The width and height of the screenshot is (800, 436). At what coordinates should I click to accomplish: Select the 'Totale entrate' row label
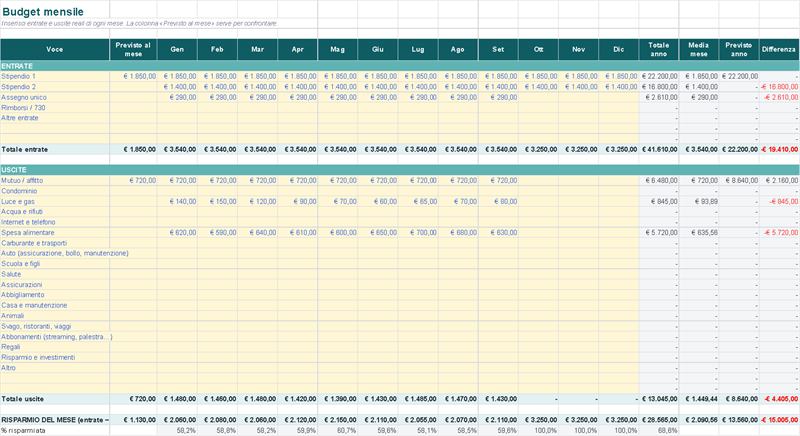(24, 149)
